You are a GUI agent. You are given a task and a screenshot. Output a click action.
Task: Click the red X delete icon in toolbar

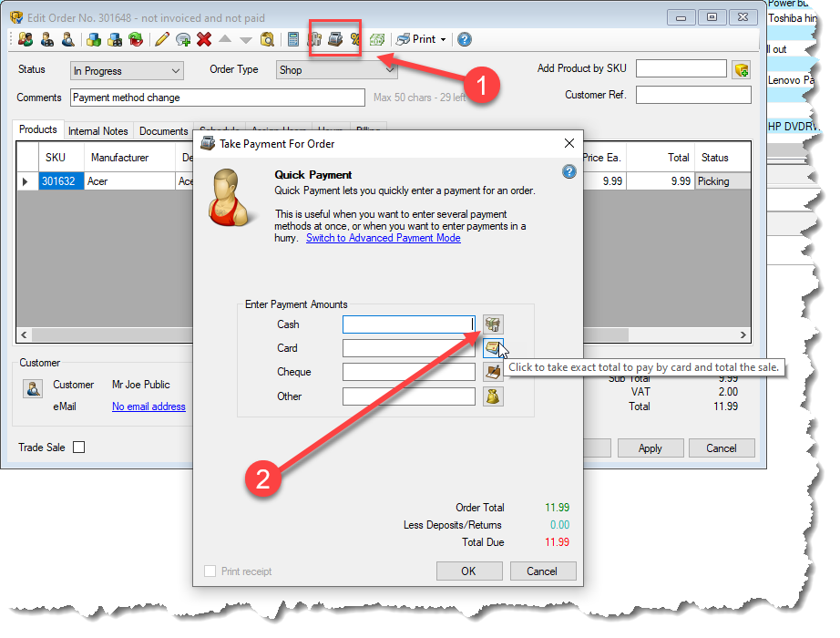click(x=204, y=39)
